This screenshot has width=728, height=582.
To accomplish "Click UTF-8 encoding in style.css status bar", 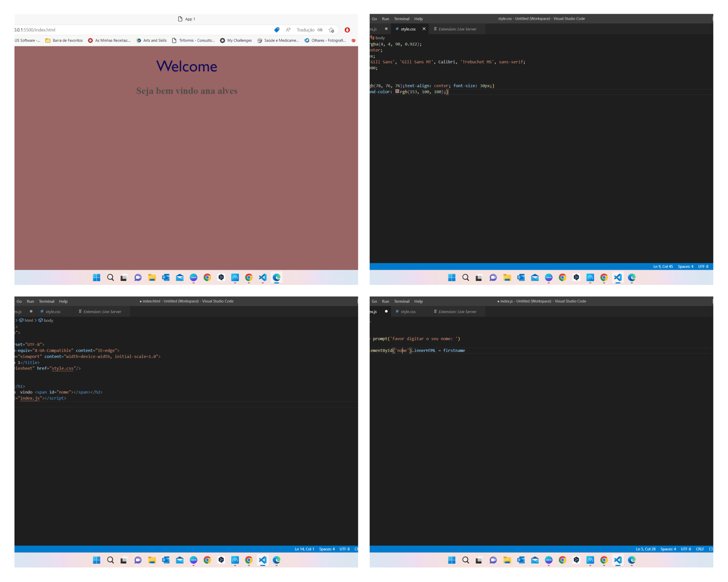I will coord(703,266).
